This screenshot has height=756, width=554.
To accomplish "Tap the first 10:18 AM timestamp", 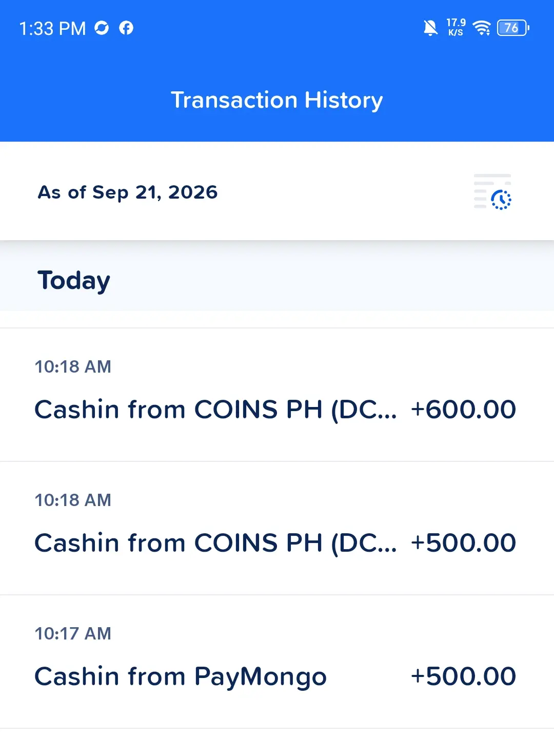I will [x=73, y=366].
